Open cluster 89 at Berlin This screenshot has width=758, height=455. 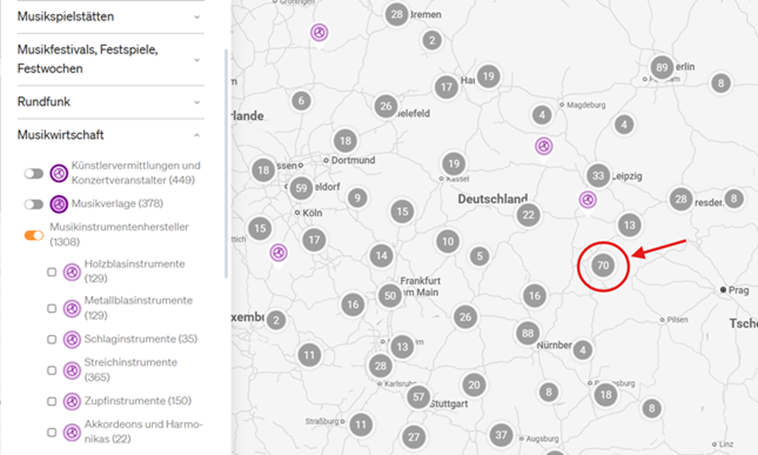point(662,68)
